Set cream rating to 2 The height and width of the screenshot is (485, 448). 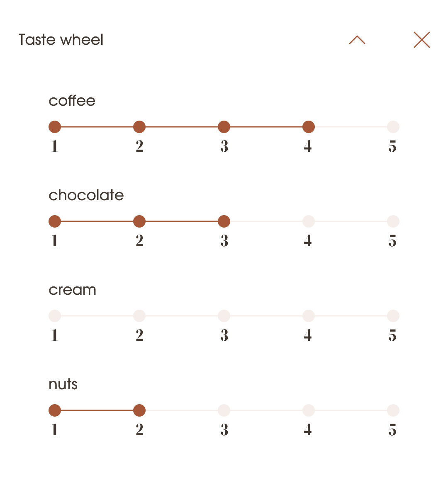[x=139, y=315]
